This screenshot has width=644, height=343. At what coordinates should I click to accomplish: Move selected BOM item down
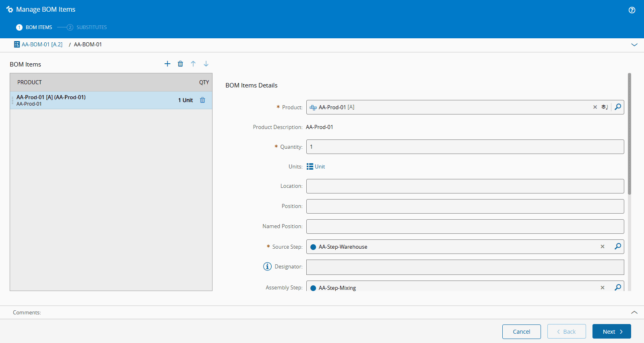[x=206, y=64]
